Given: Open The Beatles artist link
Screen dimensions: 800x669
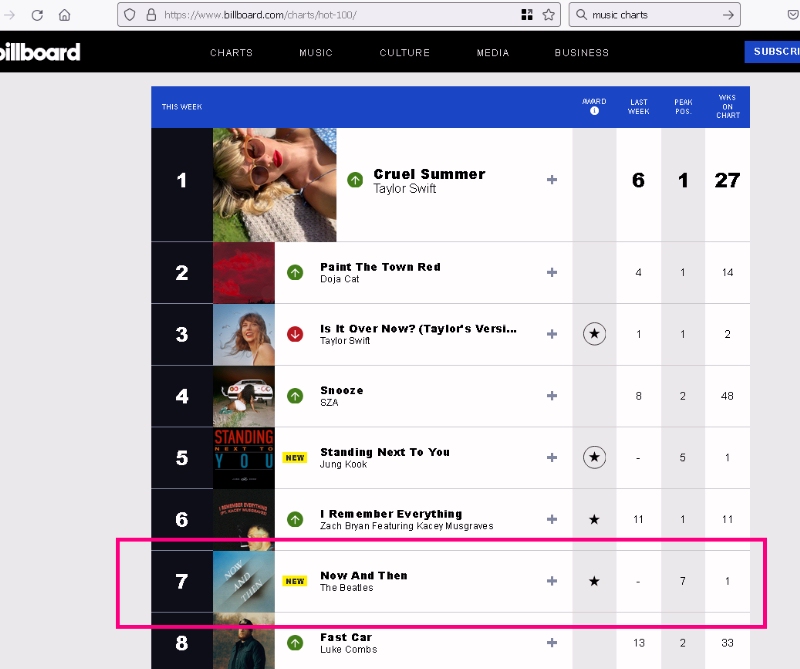Looking at the screenshot, I should 346,588.
